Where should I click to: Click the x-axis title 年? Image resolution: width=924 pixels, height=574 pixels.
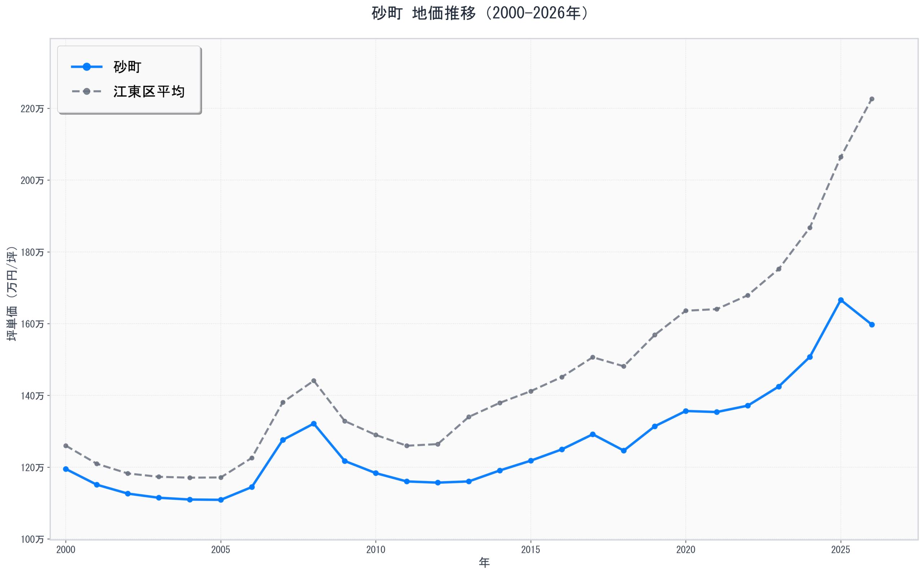484,562
